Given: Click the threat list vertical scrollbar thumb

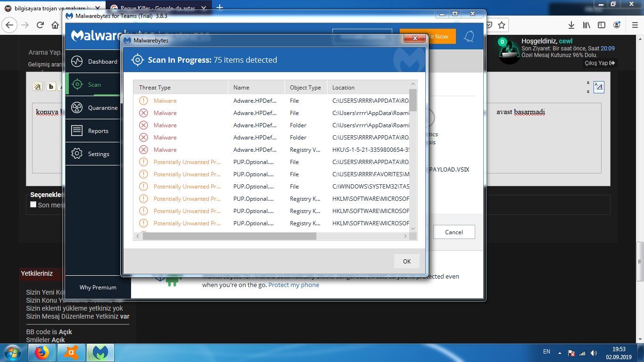Looking at the screenshot, I should pos(413,100).
